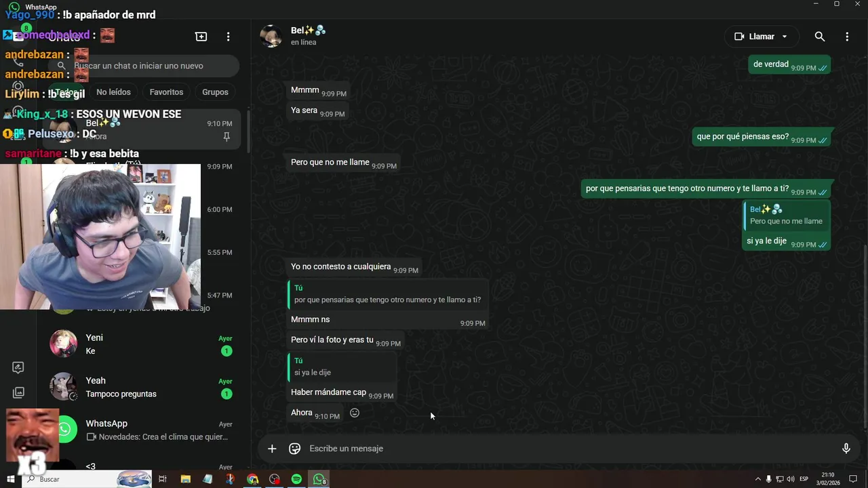Open the chat list options menu
This screenshot has width=868, height=488.
point(228,37)
